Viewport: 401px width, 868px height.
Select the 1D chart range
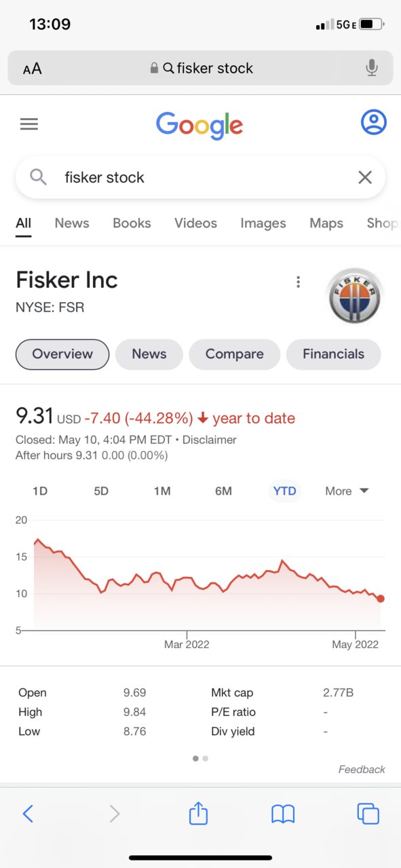tap(40, 491)
